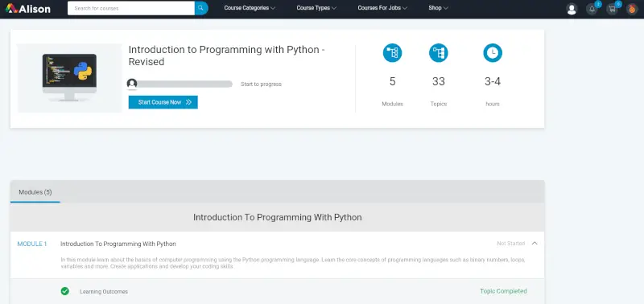The width and height of the screenshot is (644, 304).
Task: Click the 'Topic Completed' status text
Action: click(503, 291)
